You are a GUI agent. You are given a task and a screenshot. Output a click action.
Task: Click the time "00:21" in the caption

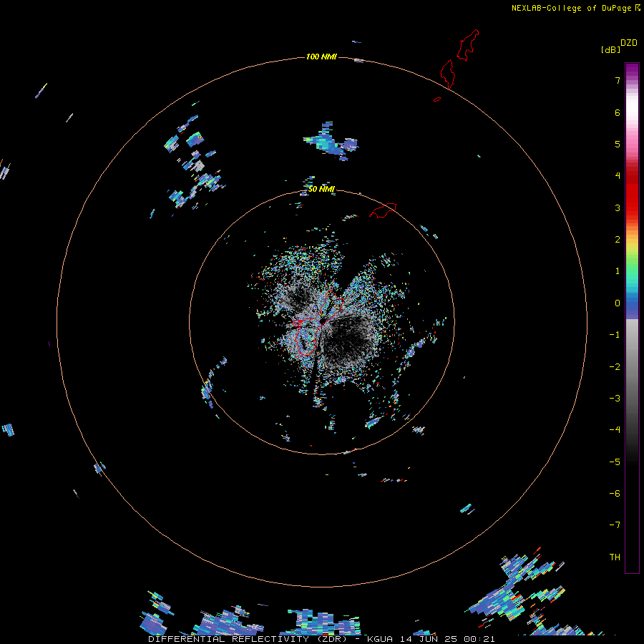coord(479,639)
